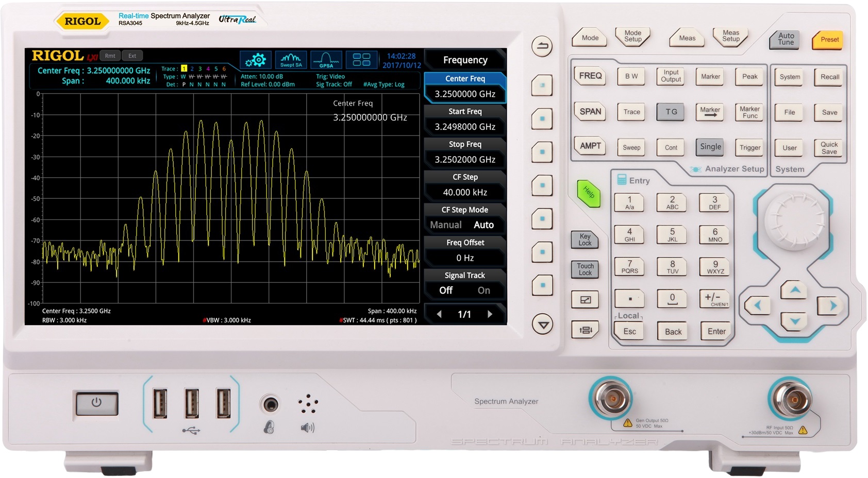Toggle the Key Lock key
The width and height of the screenshot is (868, 478).
[585, 240]
